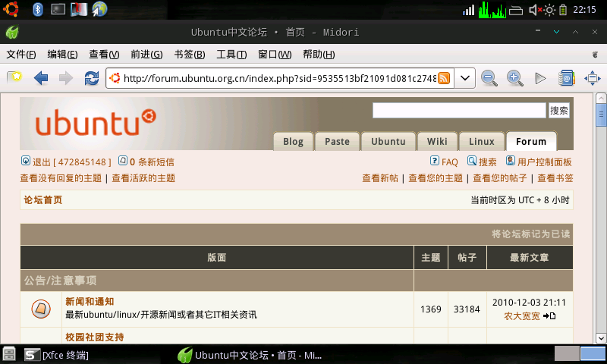Switch to the Wiki tab

click(x=437, y=142)
